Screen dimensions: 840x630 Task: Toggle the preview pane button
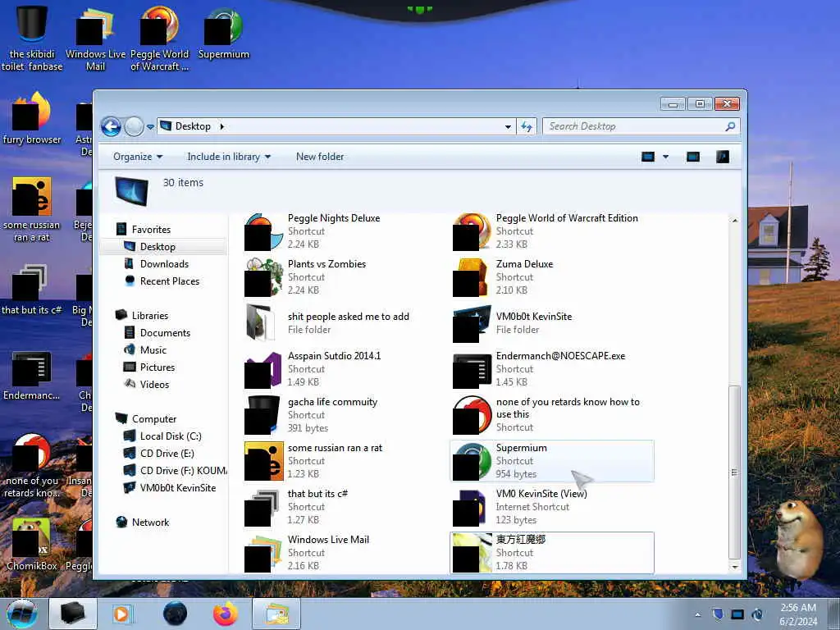[x=693, y=157]
